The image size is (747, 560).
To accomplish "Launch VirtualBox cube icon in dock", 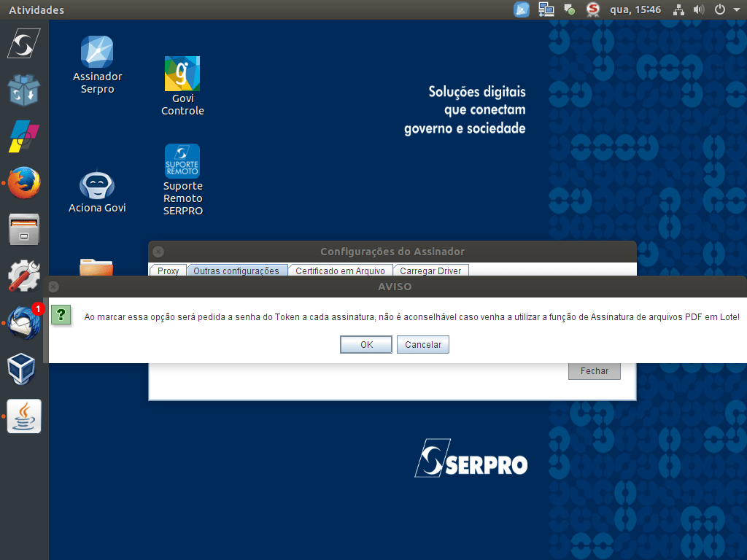I will click(21, 368).
